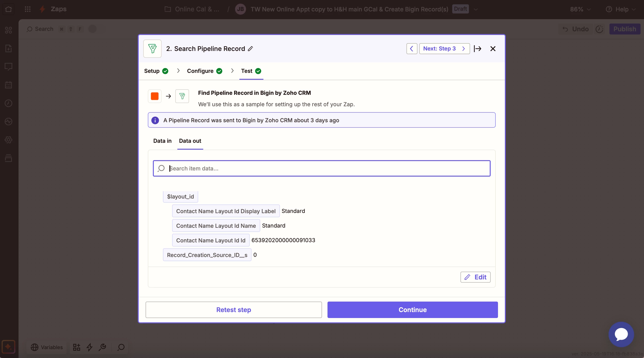This screenshot has width=644, height=358.
Task: Open the chat support bubble
Action: pos(621,334)
